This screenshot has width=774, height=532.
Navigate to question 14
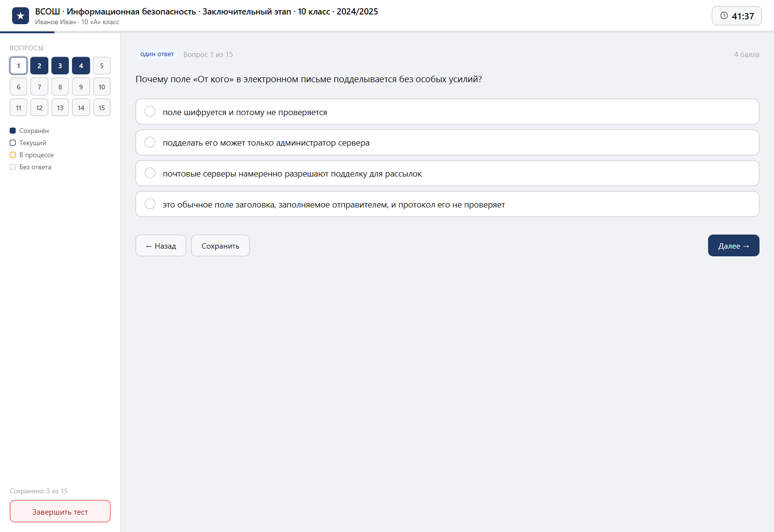coord(81,108)
